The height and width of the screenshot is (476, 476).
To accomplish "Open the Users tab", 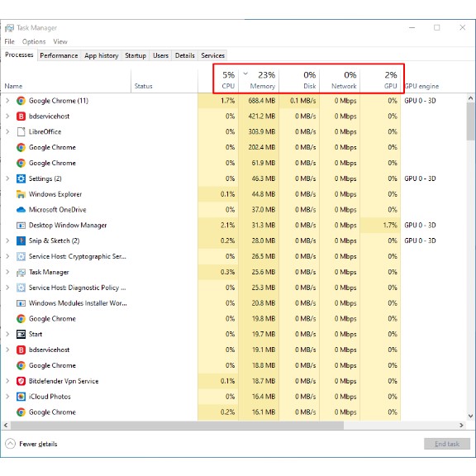I will (x=160, y=55).
